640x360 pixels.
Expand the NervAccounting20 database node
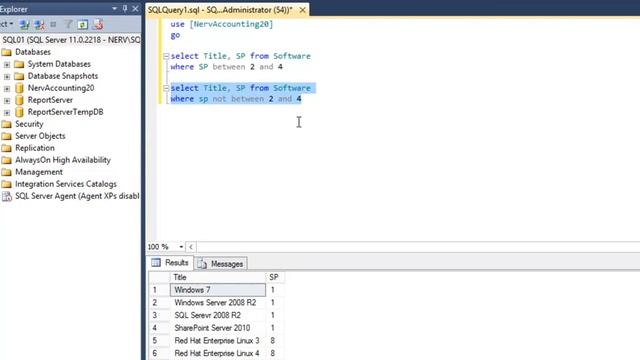[7, 88]
